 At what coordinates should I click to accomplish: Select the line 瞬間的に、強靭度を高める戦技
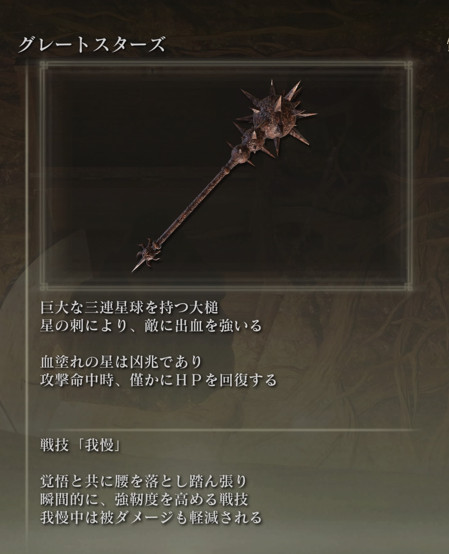(144, 500)
